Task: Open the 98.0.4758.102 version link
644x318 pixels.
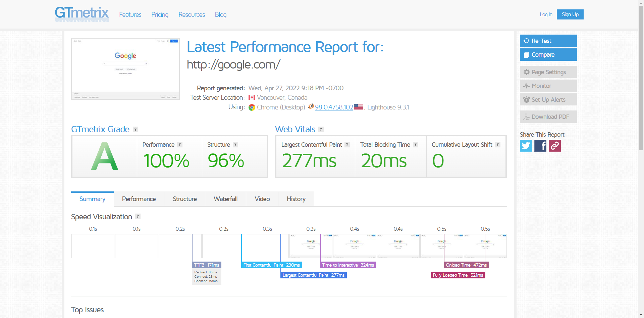Action: coord(334,107)
